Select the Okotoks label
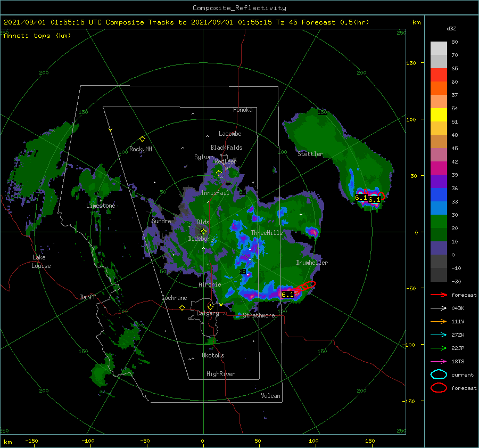The image size is (479, 448). point(213,355)
